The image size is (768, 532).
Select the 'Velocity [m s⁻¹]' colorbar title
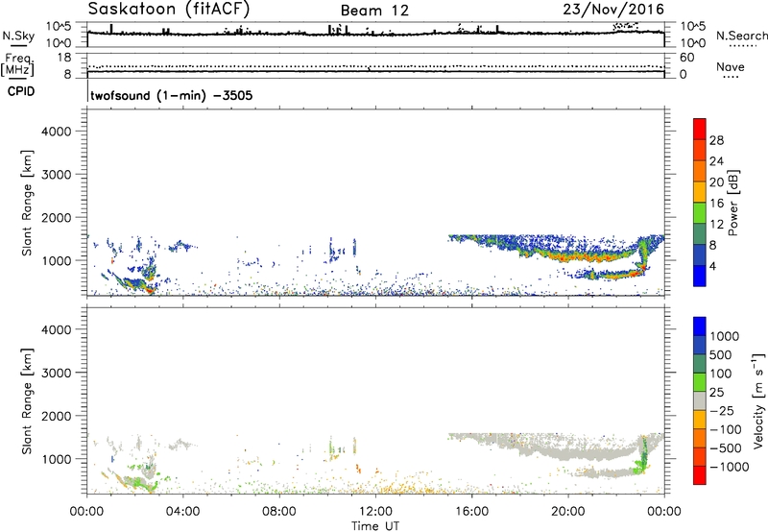coord(758,400)
